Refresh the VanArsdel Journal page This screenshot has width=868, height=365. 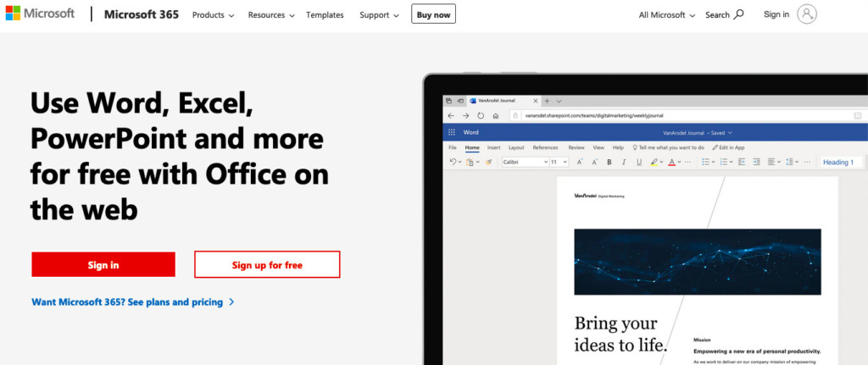coord(481,115)
